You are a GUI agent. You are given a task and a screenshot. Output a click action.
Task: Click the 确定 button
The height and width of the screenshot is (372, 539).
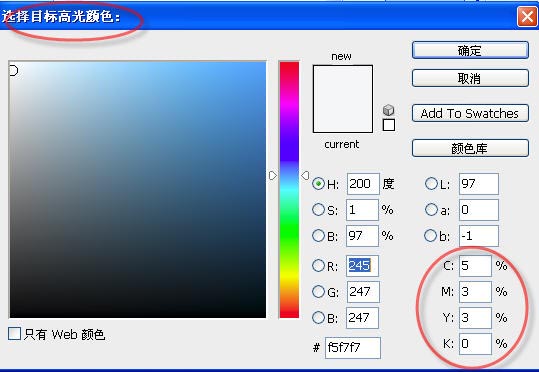tap(470, 50)
